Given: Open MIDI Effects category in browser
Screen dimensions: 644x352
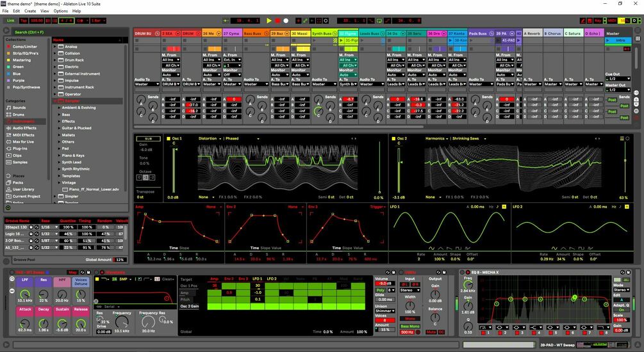Looking at the screenshot, I should 23,135.
